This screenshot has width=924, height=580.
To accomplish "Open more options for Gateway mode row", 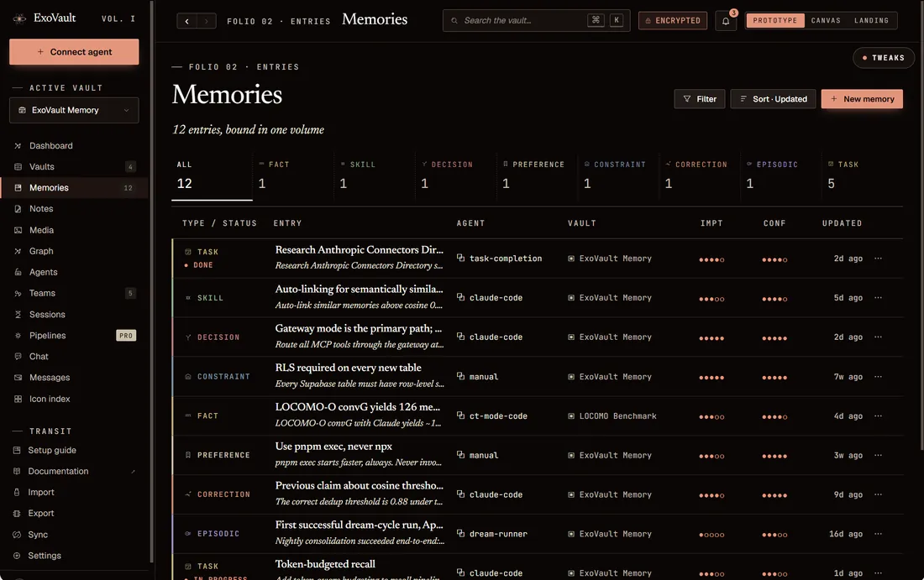I will pyautogui.click(x=878, y=337).
